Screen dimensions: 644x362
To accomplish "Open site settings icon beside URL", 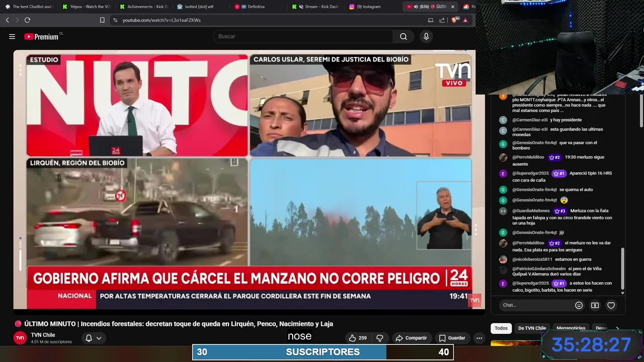I will (115, 20).
